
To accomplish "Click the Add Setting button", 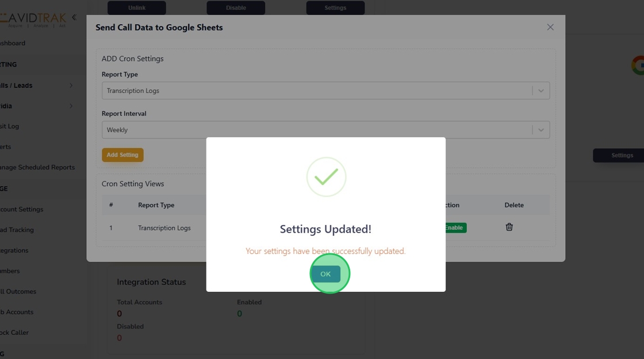I will (x=122, y=155).
